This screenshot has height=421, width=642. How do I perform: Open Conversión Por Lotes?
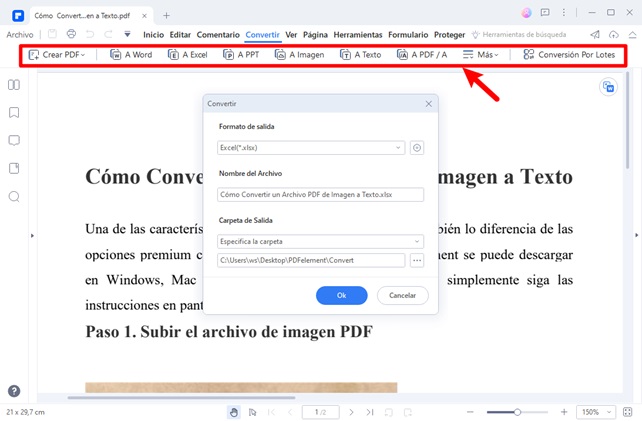569,54
